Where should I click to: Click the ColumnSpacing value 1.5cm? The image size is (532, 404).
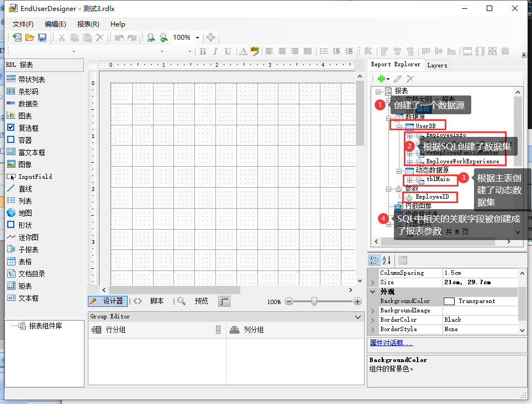point(481,273)
